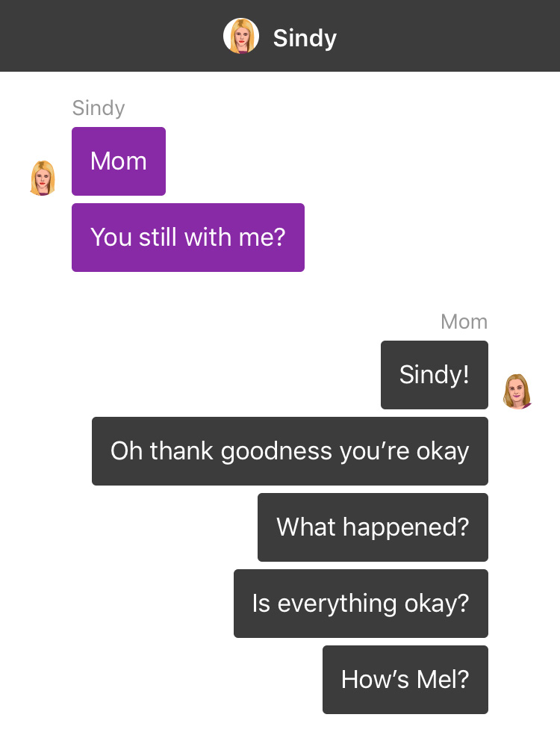Tap Mom's avatar beside the gray messages
560x744 pixels.
tap(517, 391)
